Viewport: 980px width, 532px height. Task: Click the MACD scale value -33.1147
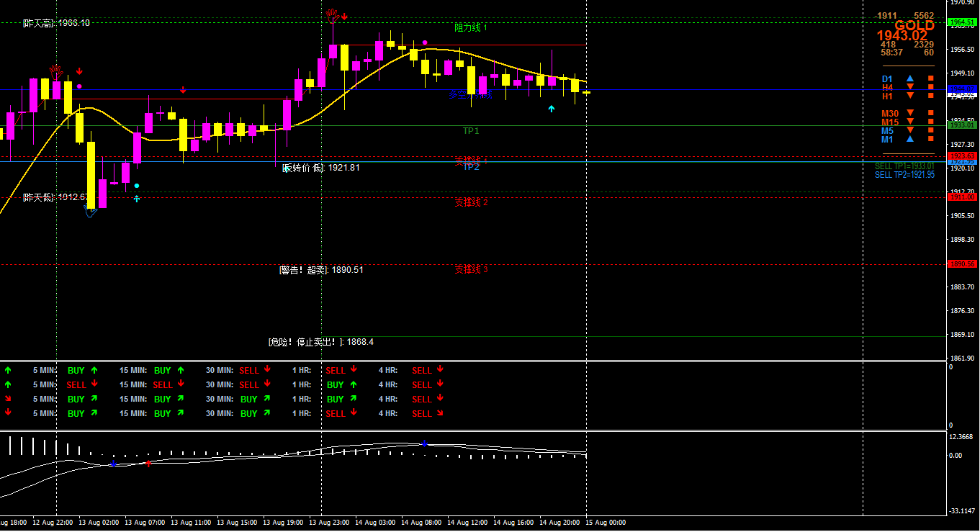pos(962,510)
